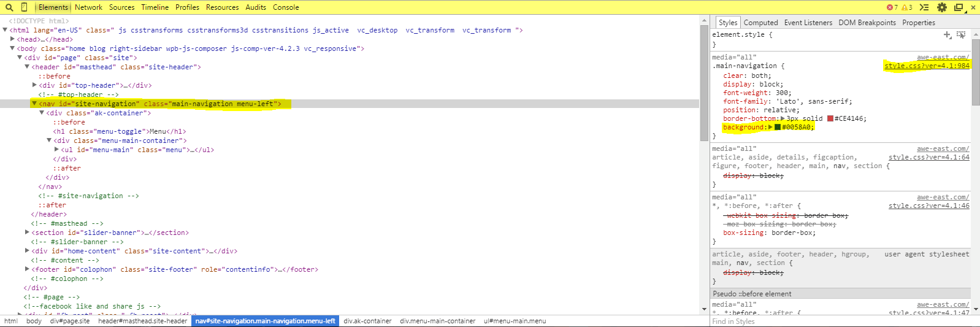Click Toggle Element State icon

point(961,35)
